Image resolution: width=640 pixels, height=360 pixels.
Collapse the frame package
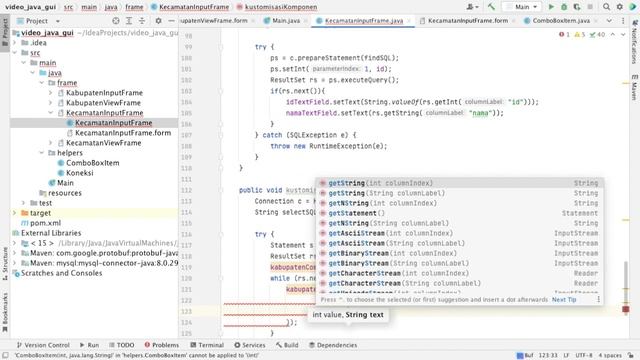pyautogui.click(x=42, y=83)
